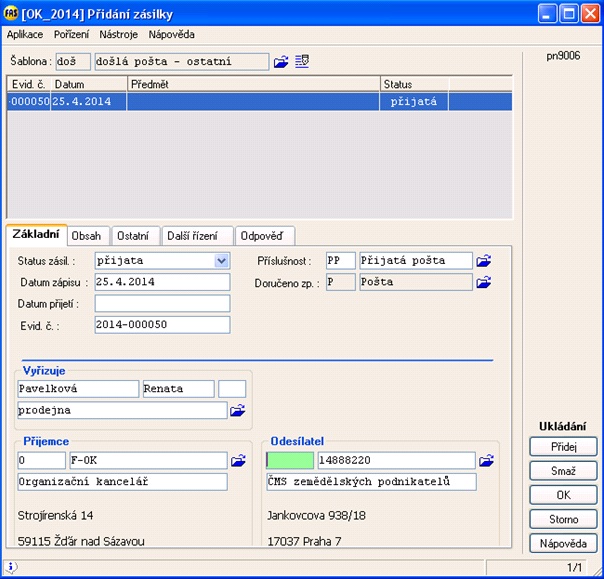604x579 pixels.
Task: Click the green field in Odesílatel section
Action: coord(290,460)
